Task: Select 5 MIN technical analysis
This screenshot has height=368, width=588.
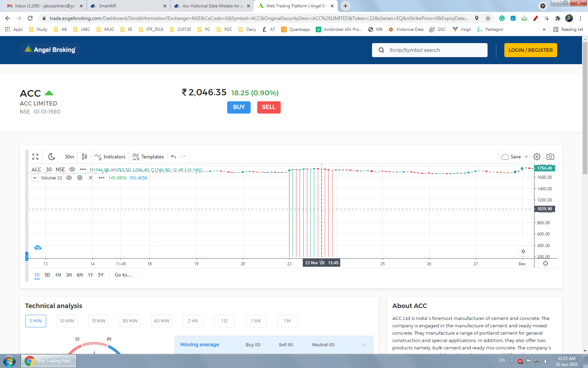Action: tap(36, 321)
